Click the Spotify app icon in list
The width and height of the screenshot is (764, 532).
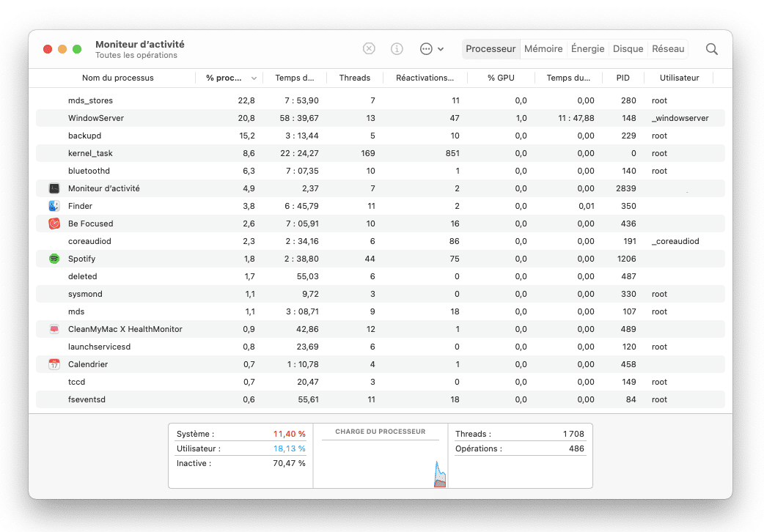pos(54,259)
